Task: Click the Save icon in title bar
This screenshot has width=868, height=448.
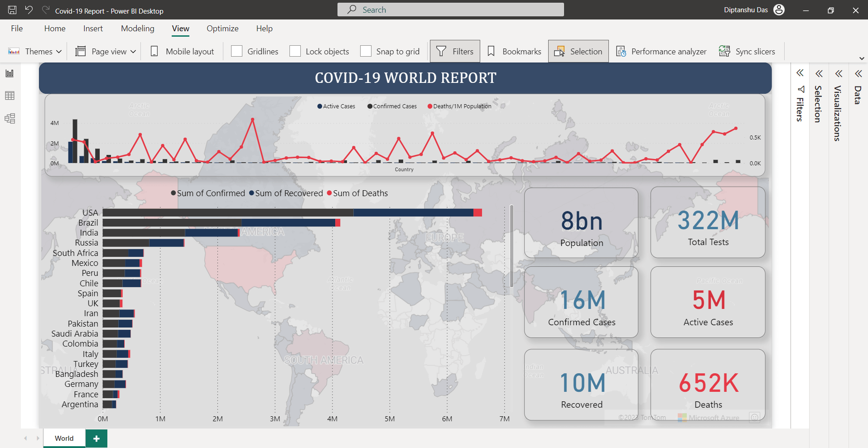Action: (x=12, y=10)
